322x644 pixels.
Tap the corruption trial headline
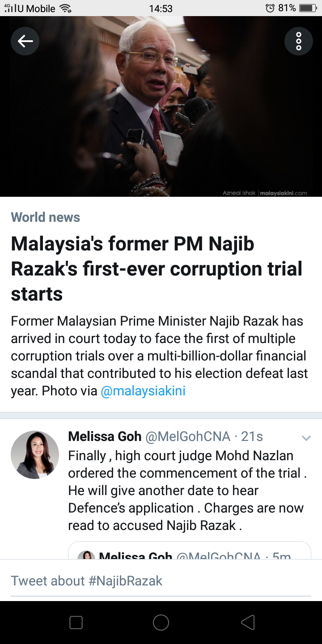(x=157, y=269)
